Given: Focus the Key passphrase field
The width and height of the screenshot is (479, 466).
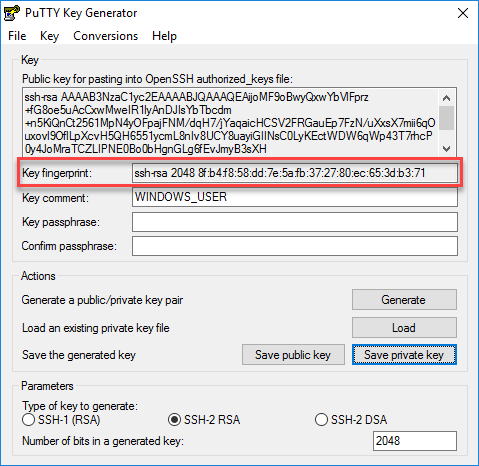Looking at the screenshot, I should coord(295,222).
